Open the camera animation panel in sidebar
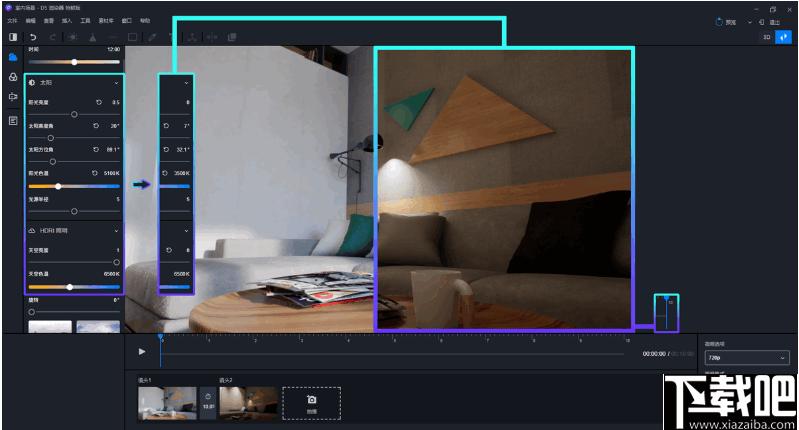 coord(13,97)
